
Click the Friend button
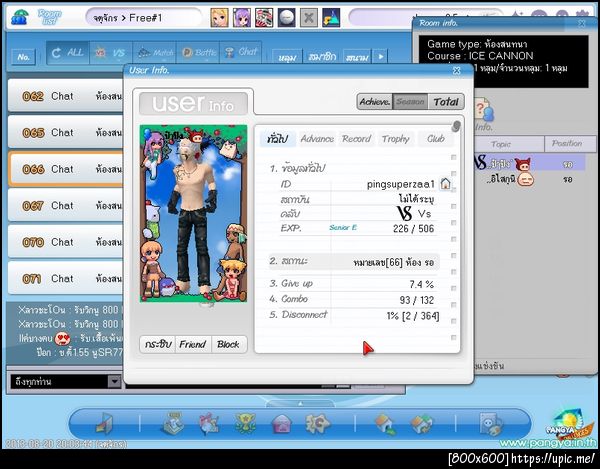[x=192, y=344]
